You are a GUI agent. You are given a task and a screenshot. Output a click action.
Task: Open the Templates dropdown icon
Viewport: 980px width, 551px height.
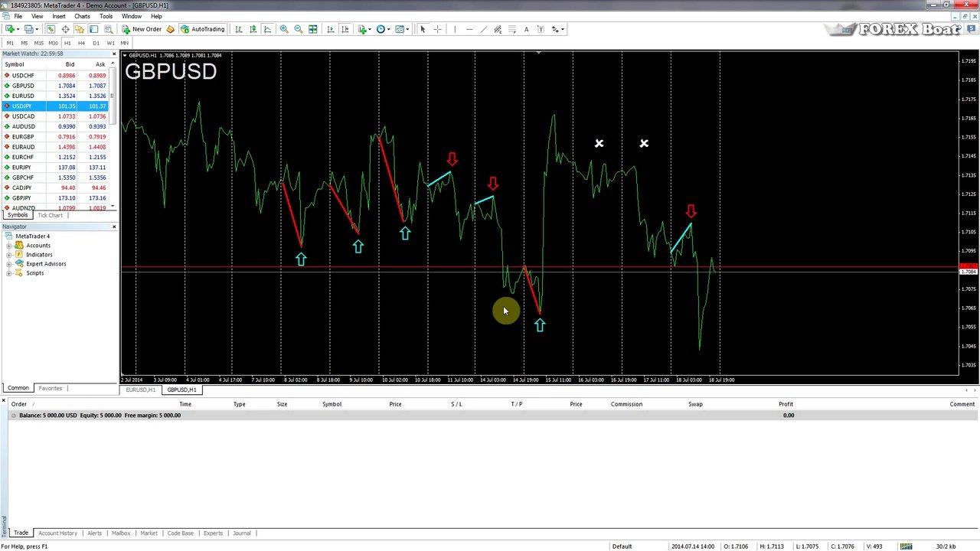pyautogui.click(x=402, y=29)
